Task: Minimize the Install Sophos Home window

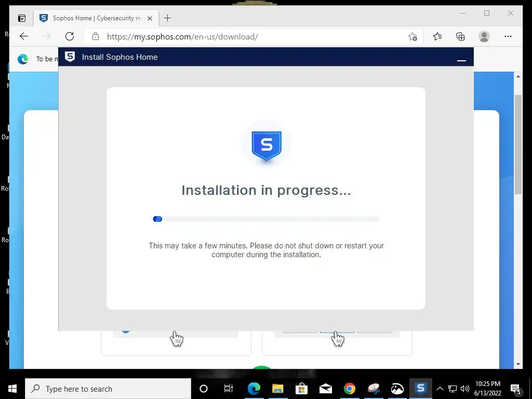Action: [x=461, y=60]
